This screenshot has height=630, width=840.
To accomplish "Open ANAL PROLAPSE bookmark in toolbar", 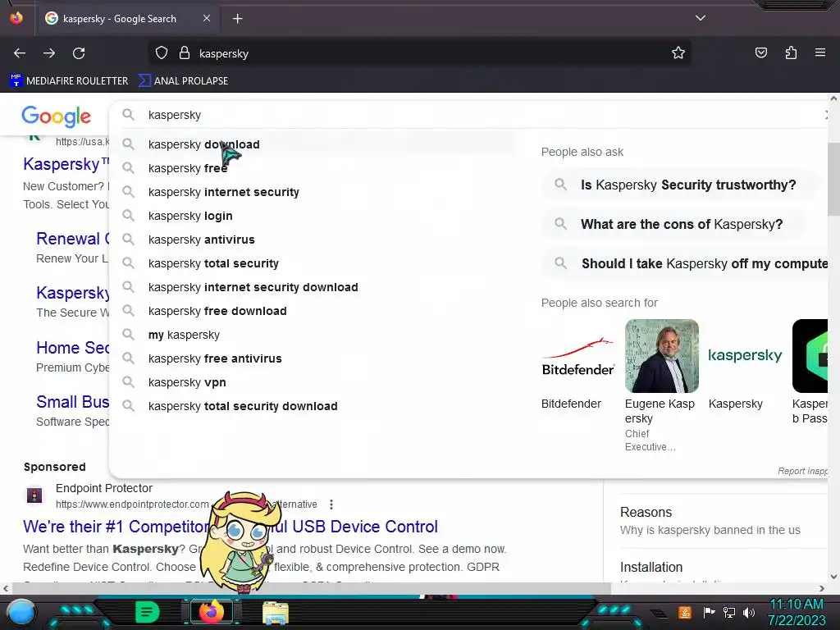I will [x=183, y=81].
